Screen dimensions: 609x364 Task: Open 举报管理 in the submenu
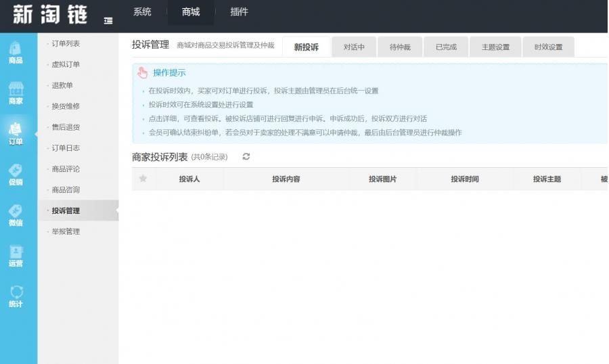click(x=66, y=232)
